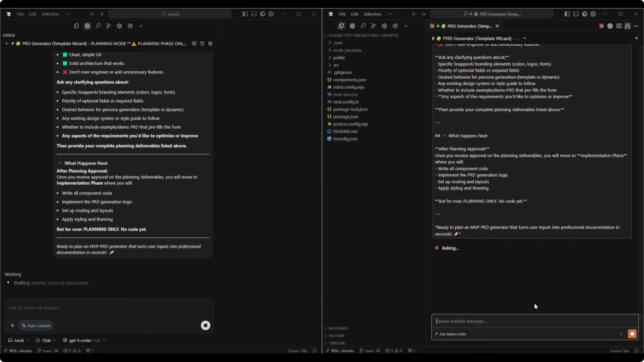Viewport: 644px width, 362px height.
Task: Open Source Control in left window toolbar
Action: 108,26
